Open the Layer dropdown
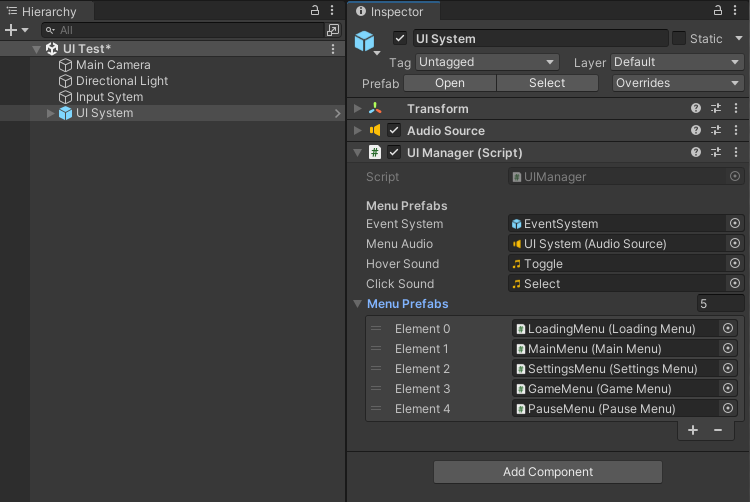 click(x=677, y=62)
